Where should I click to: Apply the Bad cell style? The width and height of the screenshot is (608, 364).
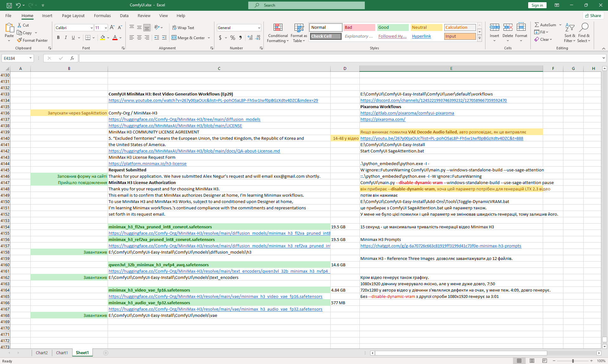point(359,28)
